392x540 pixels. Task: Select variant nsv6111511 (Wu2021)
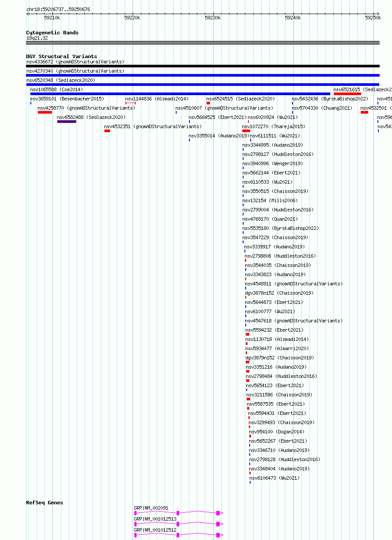pyautogui.click(x=275, y=136)
